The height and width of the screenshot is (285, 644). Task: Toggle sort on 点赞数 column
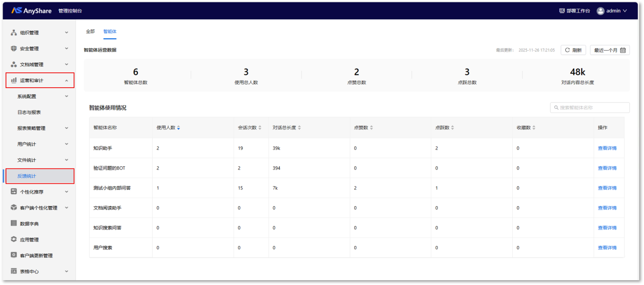[371, 128]
